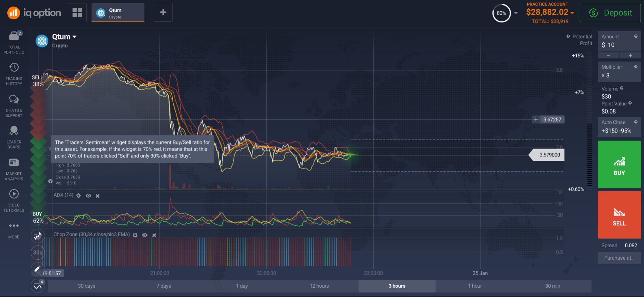The image size is (644, 297).
Task: Switch chart range to 30 min
Action: [x=552, y=286]
